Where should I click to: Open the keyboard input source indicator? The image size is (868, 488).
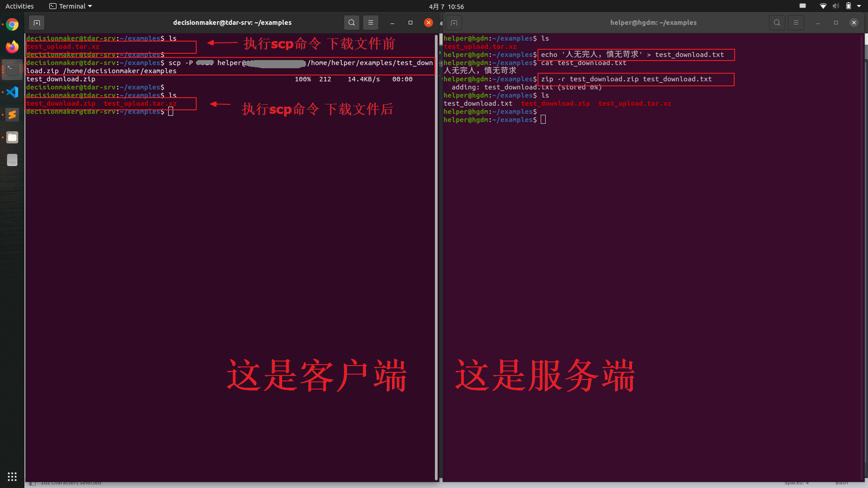coord(803,6)
